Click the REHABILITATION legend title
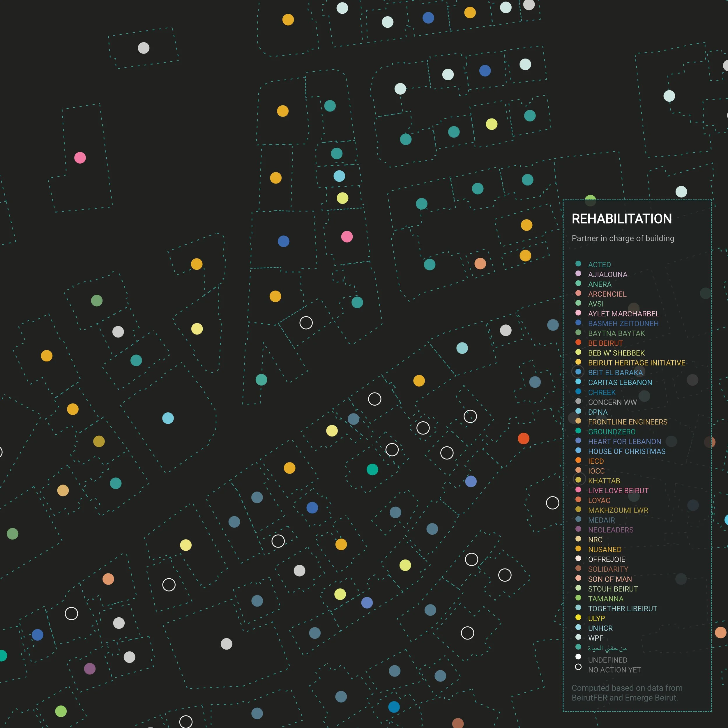The width and height of the screenshot is (728, 728). [x=621, y=219]
